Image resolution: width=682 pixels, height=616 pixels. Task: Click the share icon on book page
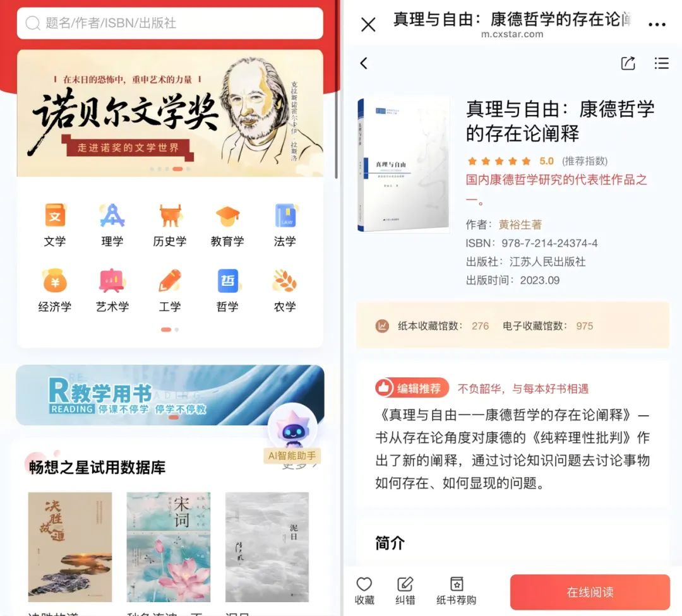628,64
